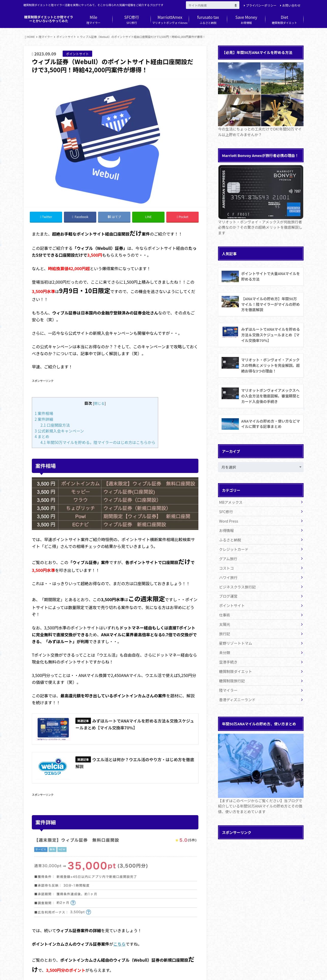Open the Diet menu item
This screenshot has width=327, height=980.
click(284, 20)
